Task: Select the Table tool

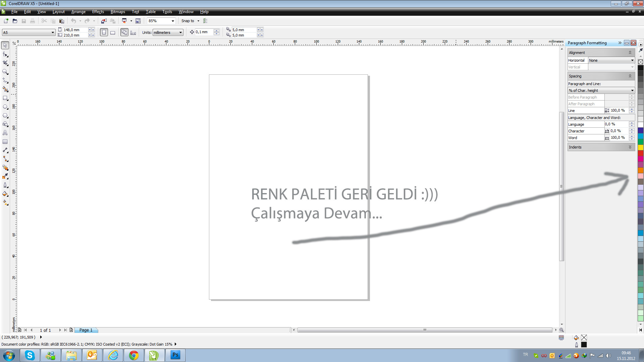Action: tap(5, 142)
